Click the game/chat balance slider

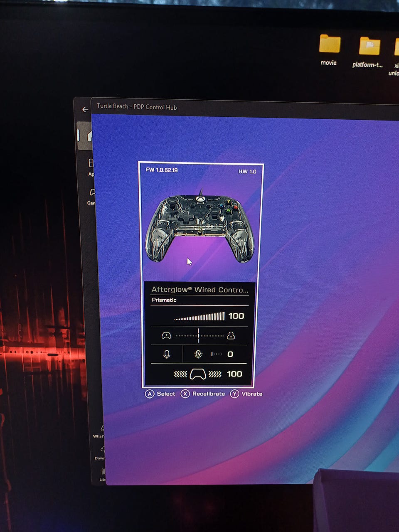point(199,335)
